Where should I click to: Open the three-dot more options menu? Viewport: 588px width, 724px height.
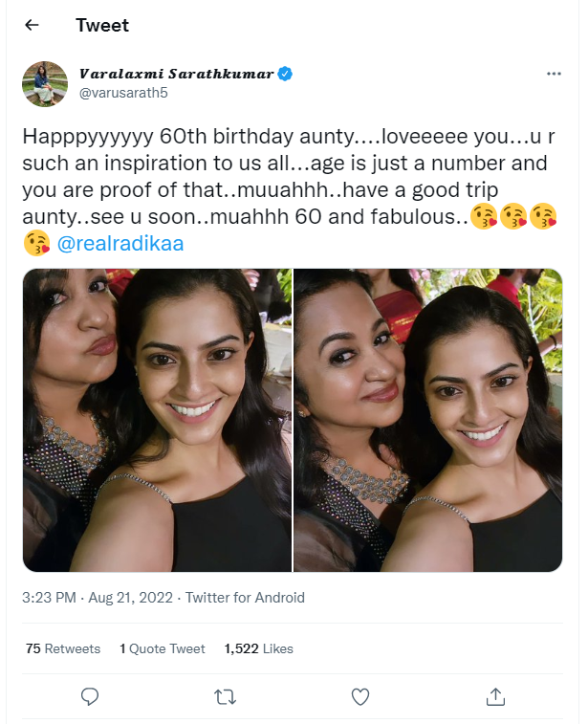pyautogui.click(x=554, y=74)
